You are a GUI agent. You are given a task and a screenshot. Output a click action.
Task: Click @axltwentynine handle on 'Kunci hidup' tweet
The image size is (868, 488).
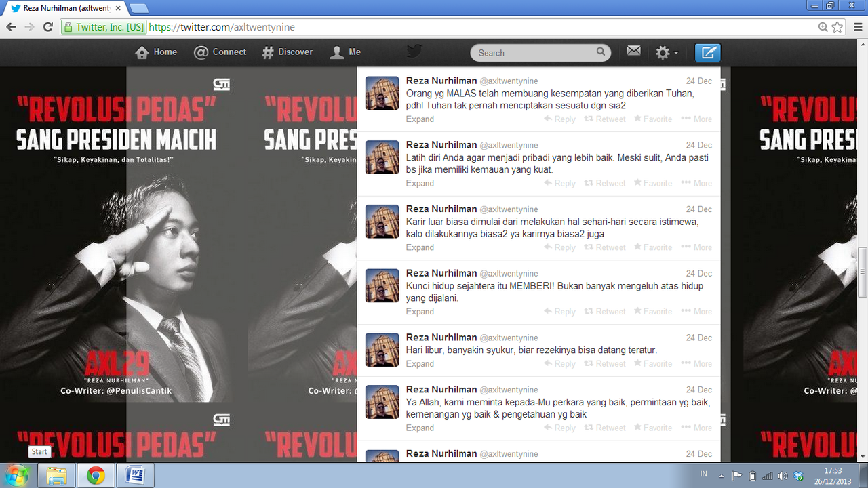point(509,274)
